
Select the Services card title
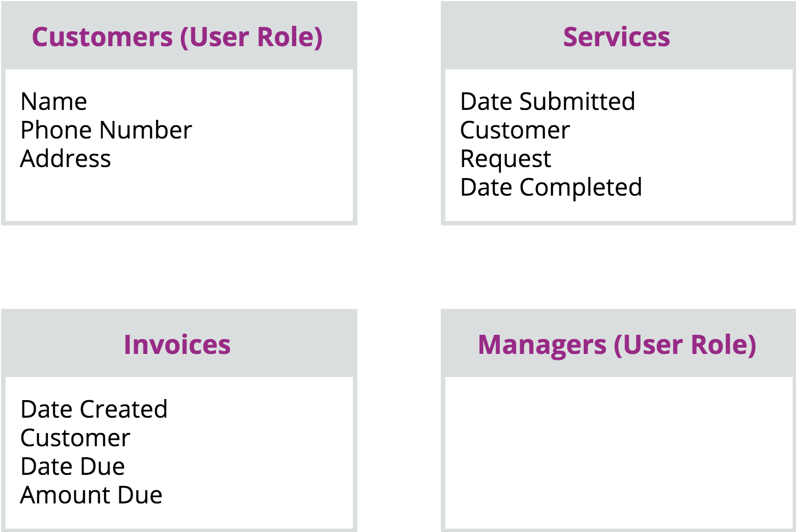tap(616, 37)
